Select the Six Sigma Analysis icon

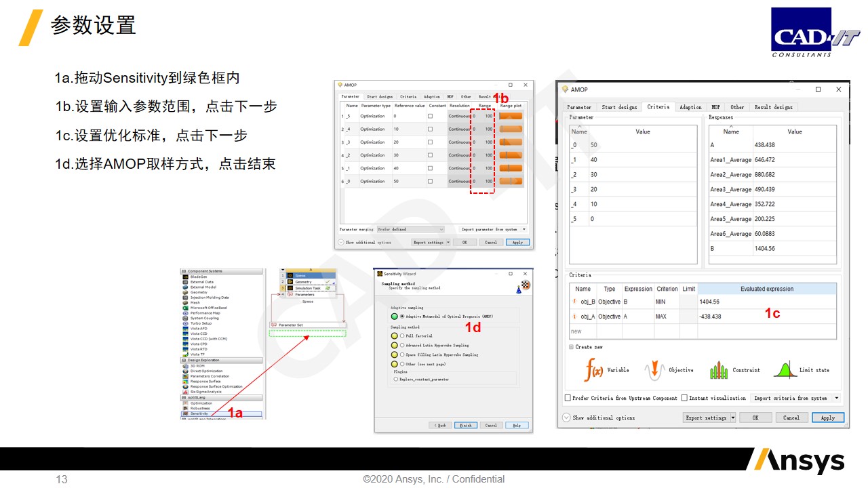[185, 392]
